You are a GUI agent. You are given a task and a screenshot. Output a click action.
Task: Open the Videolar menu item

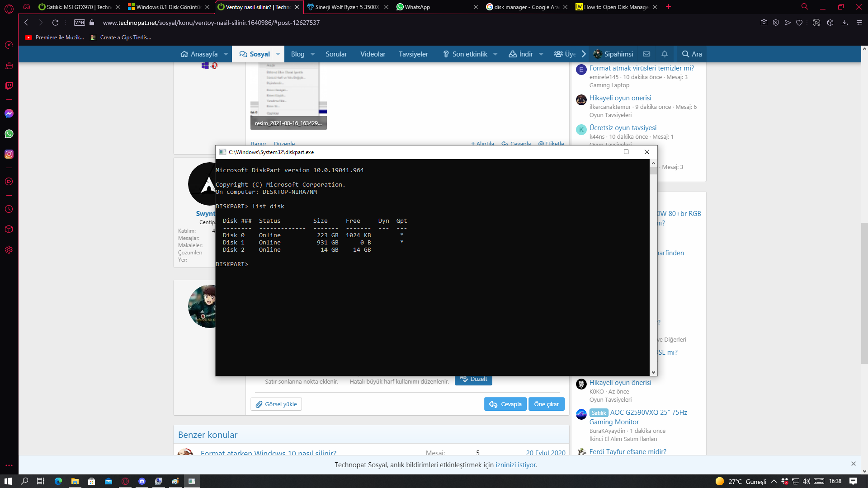[373, 54]
